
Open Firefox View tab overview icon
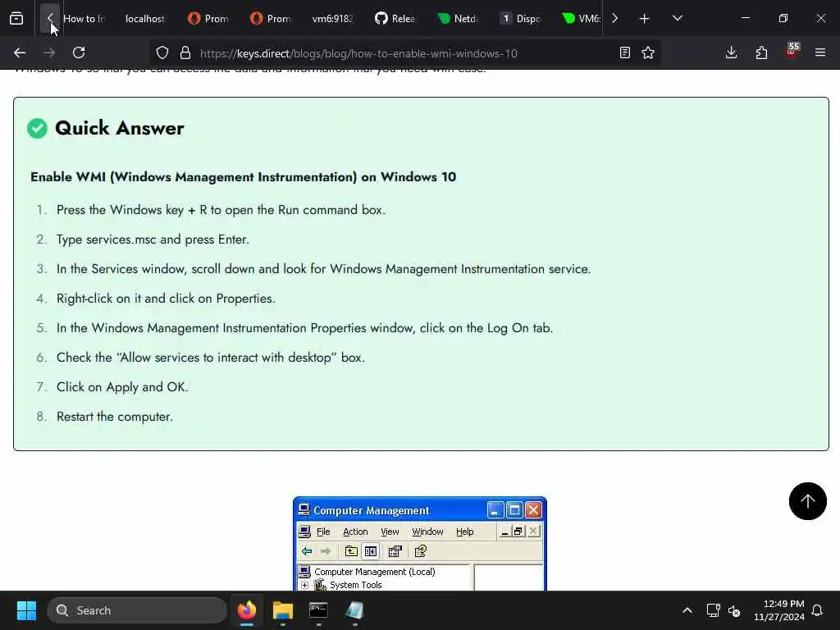point(16,18)
